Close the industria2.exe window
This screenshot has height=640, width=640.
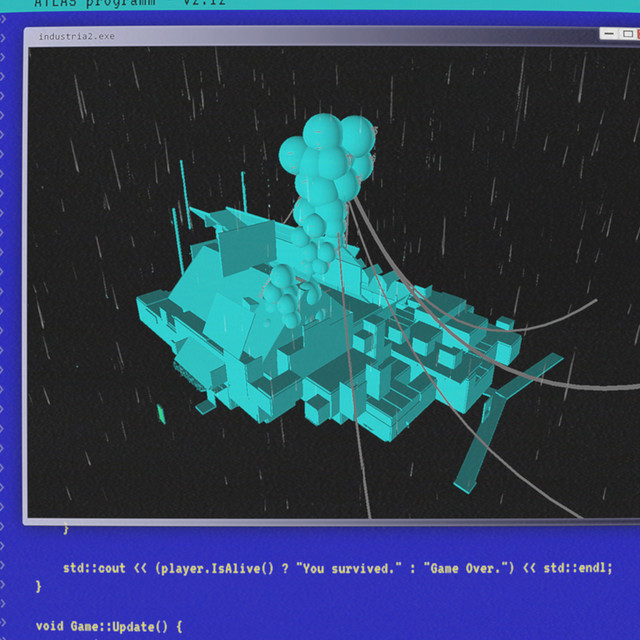[637, 34]
